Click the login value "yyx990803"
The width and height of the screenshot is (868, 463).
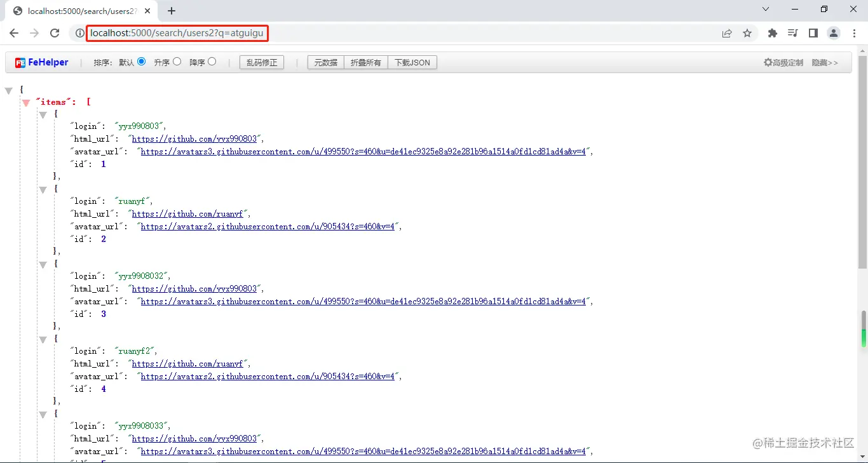(140, 126)
